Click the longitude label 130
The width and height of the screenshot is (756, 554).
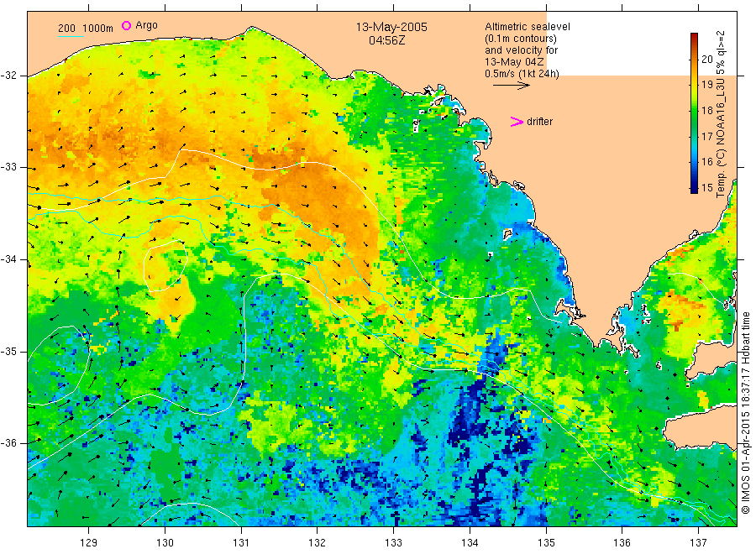coord(165,543)
